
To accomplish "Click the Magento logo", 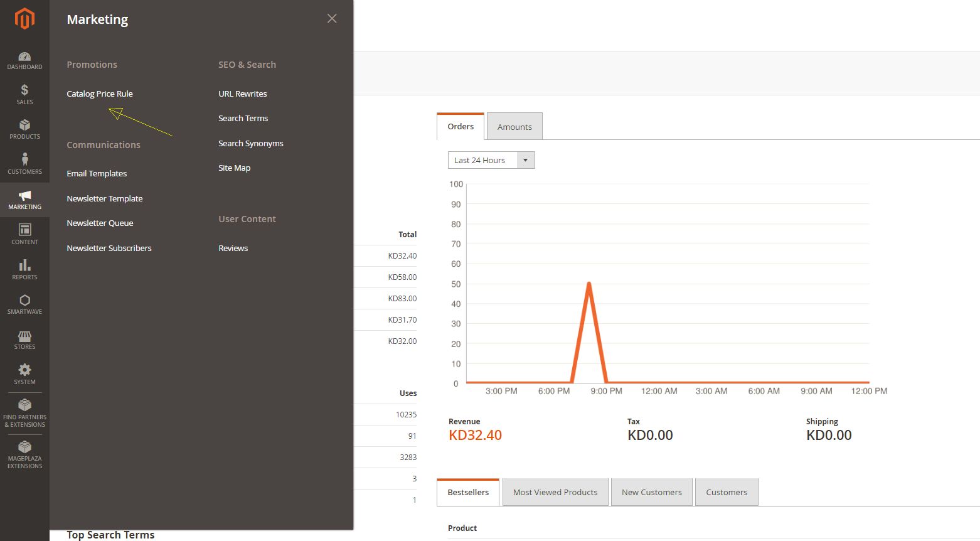I will (x=24, y=19).
